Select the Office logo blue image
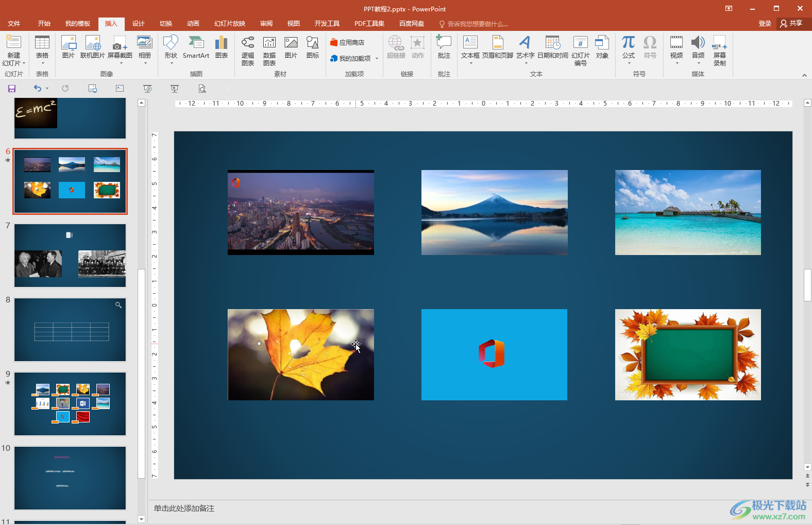The image size is (812, 525). click(494, 354)
